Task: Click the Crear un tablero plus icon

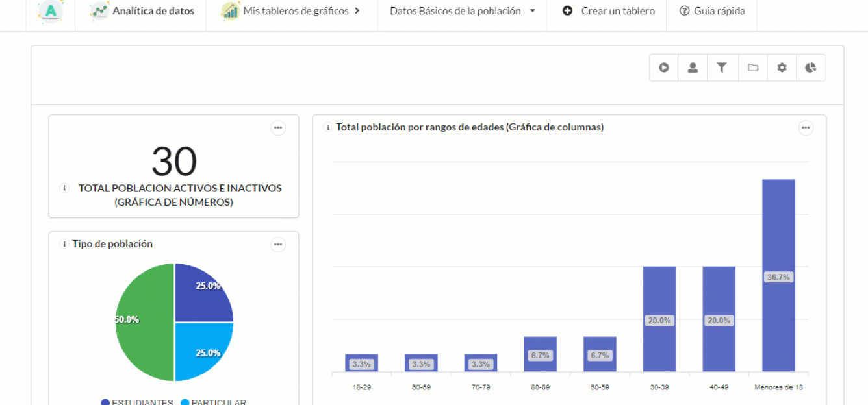Action: pyautogui.click(x=567, y=11)
